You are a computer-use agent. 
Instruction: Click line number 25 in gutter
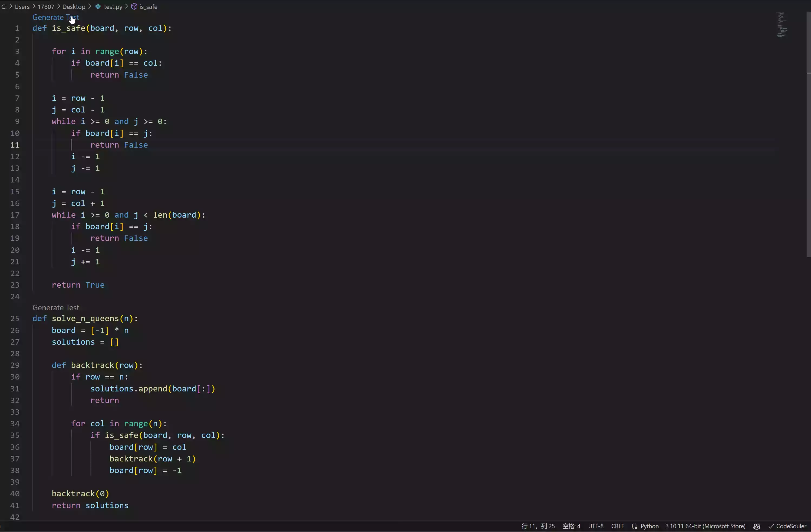(x=15, y=318)
